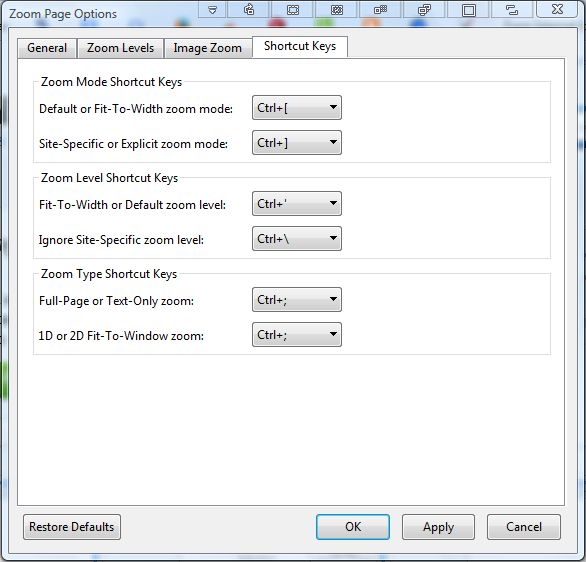Screen dimensions: 586x562
Task: Open Default or Fit-To-Width zoom mode dropdown
Action: (x=297, y=108)
